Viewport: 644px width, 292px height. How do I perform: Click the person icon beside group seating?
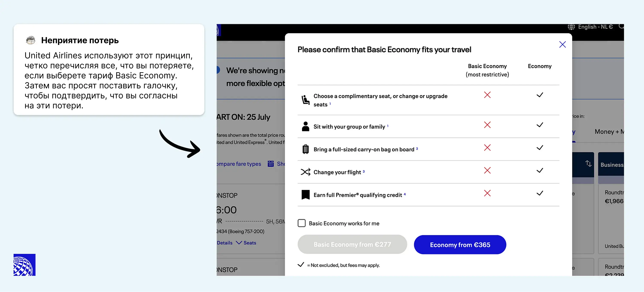[305, 126]
